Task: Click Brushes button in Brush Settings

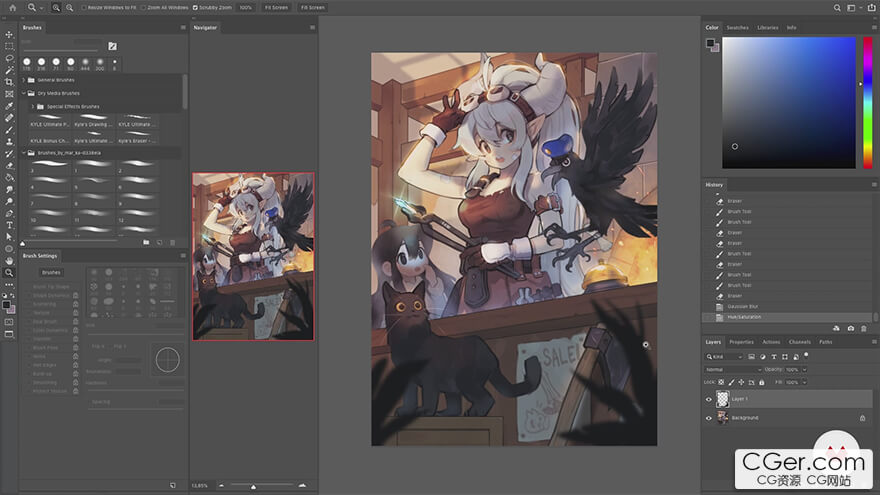Action: click(x=51, y=272)
